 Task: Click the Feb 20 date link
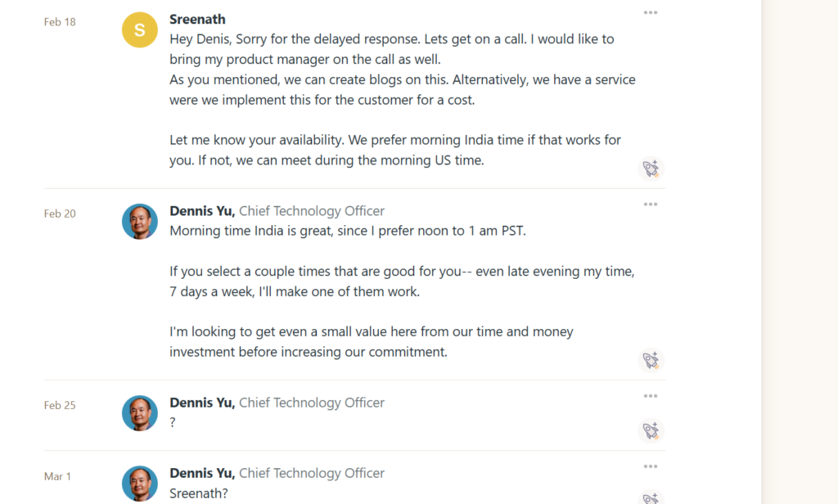60,214
